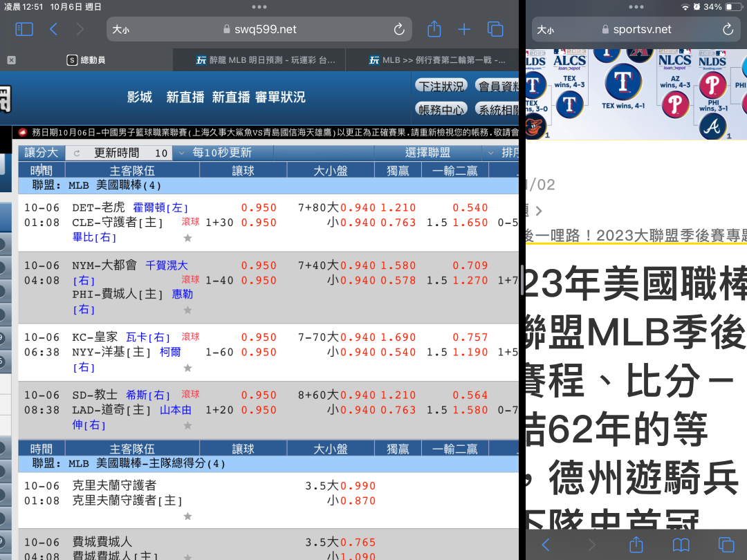Favorite 克里夫蘭守護者 total score star
747x560 pixels.
(x=187, y=516)
